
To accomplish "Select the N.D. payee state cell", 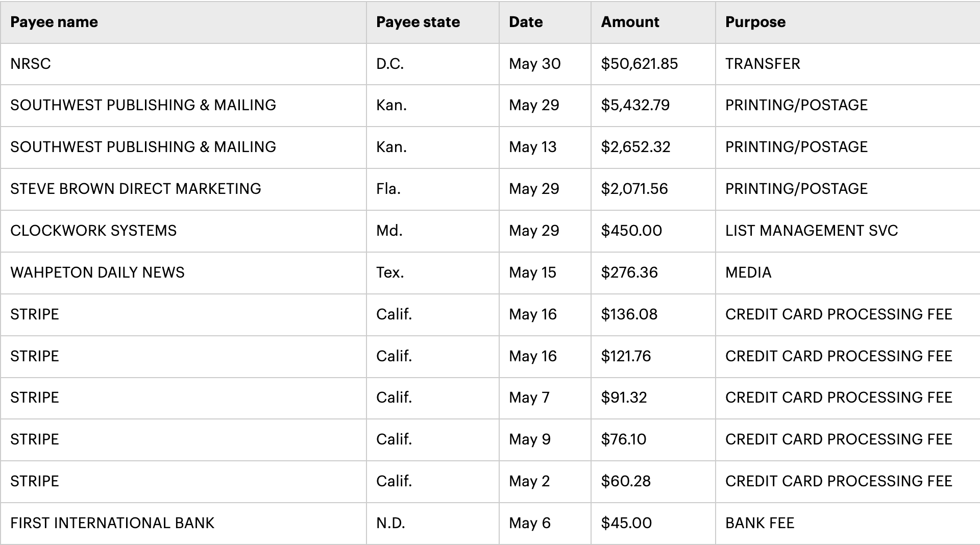I will pos(390,523).
